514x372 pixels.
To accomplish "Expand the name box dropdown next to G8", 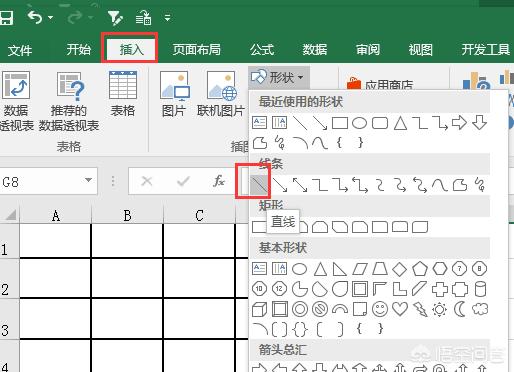I will (x=88, y=180).
